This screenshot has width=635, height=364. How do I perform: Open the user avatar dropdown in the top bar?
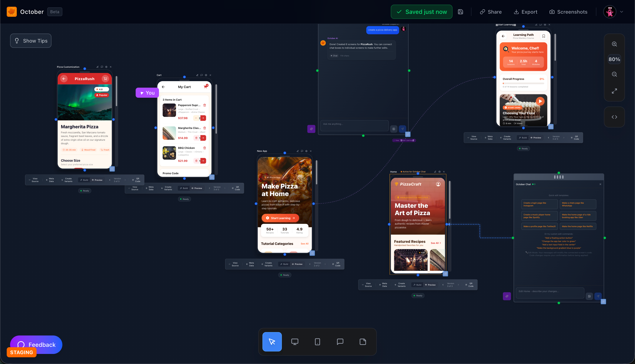point(610,12)
